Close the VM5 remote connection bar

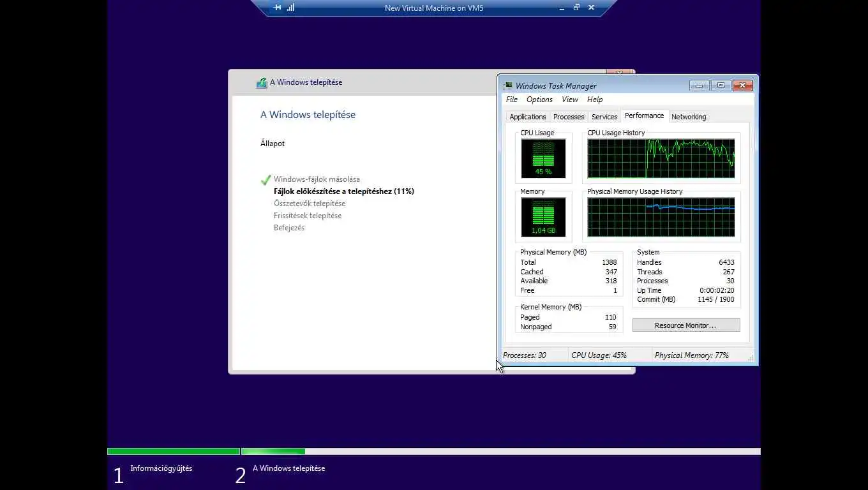[591, 8]
